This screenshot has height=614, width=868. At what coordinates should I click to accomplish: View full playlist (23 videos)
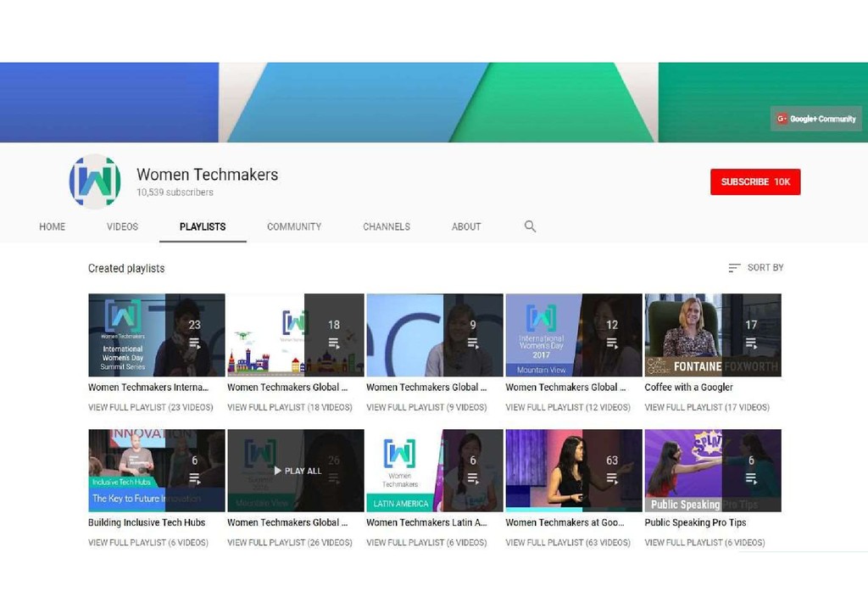click(x=151, y=407)
